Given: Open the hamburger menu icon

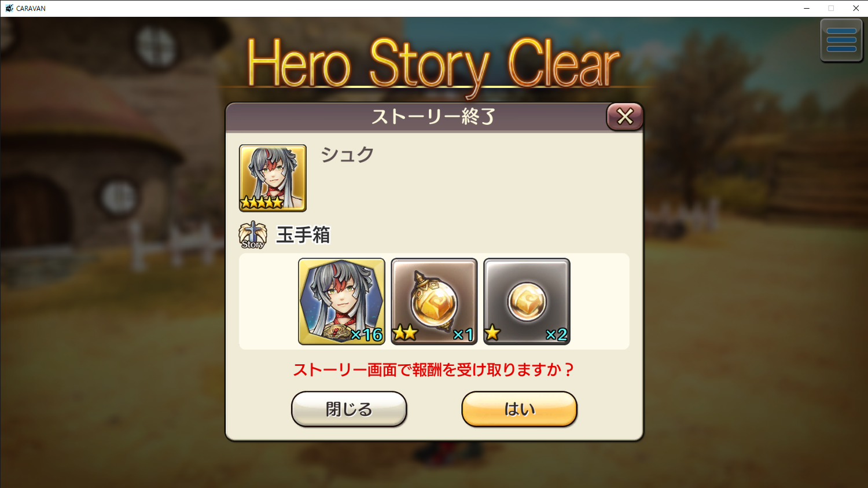Looking at the screenshot, I should coord(841,40).
